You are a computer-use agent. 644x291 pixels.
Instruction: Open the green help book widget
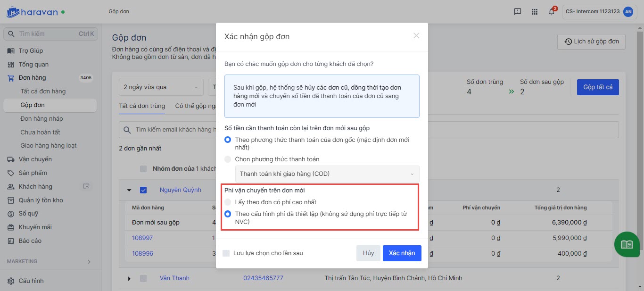click(627, 244)
